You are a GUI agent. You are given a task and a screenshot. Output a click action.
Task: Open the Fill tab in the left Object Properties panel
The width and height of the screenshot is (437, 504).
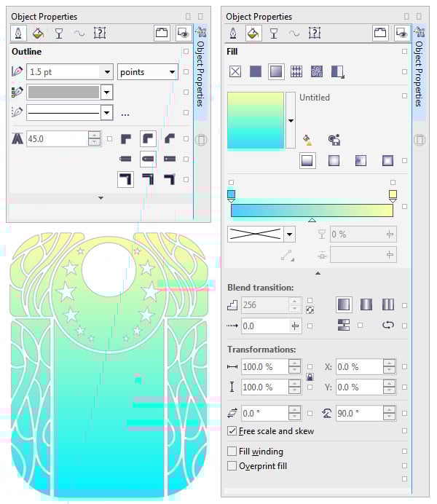coord(38,33)
